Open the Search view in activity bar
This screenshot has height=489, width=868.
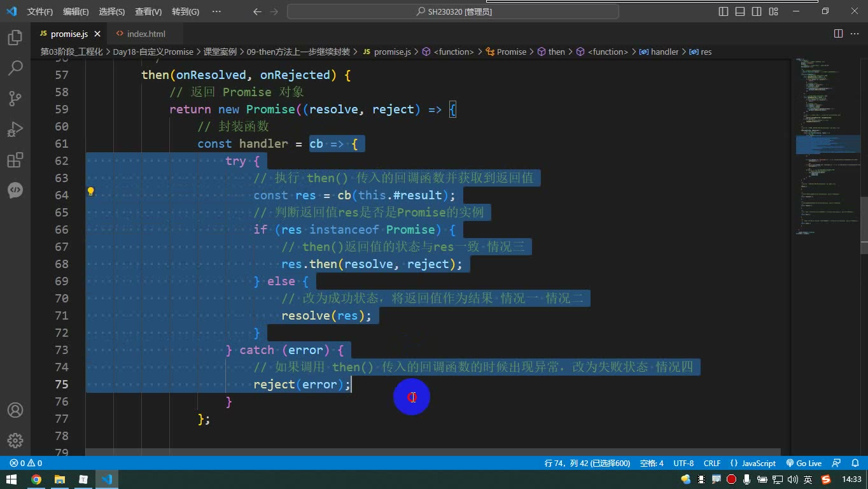pos(15,67)
